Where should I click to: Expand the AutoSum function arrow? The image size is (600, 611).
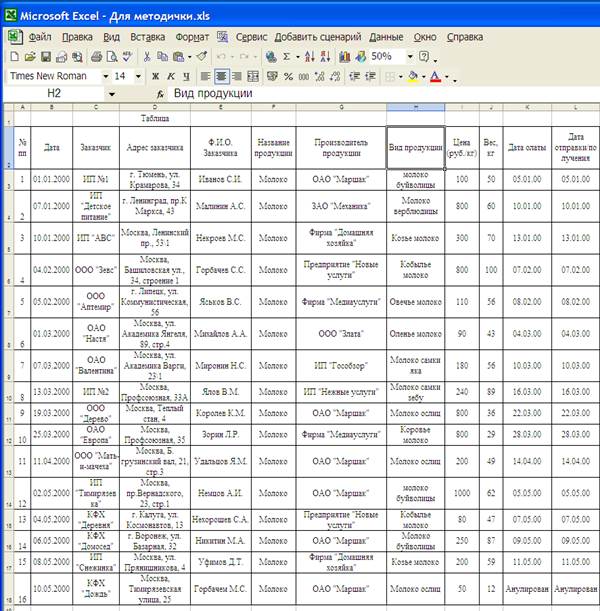pos(298,57)
